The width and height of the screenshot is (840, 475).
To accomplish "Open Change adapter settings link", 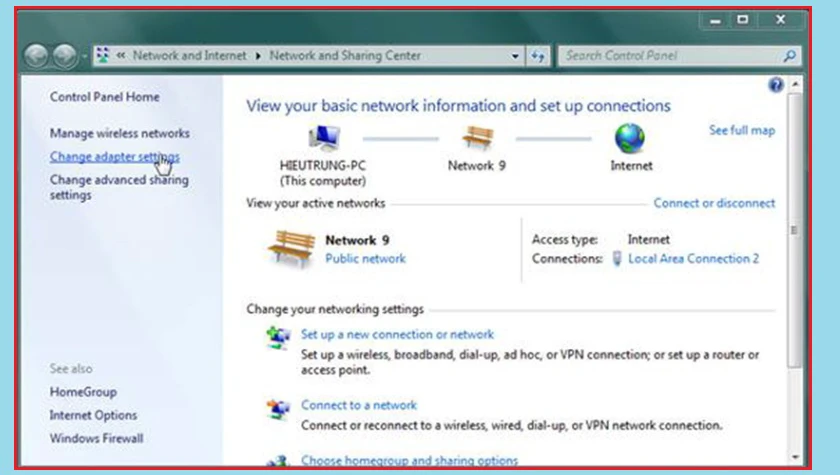I will point(115,157).
